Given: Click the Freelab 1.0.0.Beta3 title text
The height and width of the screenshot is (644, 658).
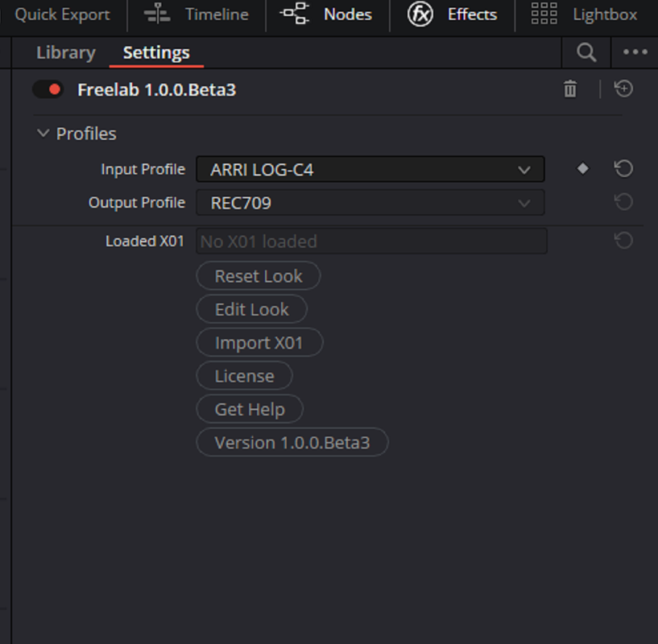Looking at the screenshot, I should click(156, 90).
